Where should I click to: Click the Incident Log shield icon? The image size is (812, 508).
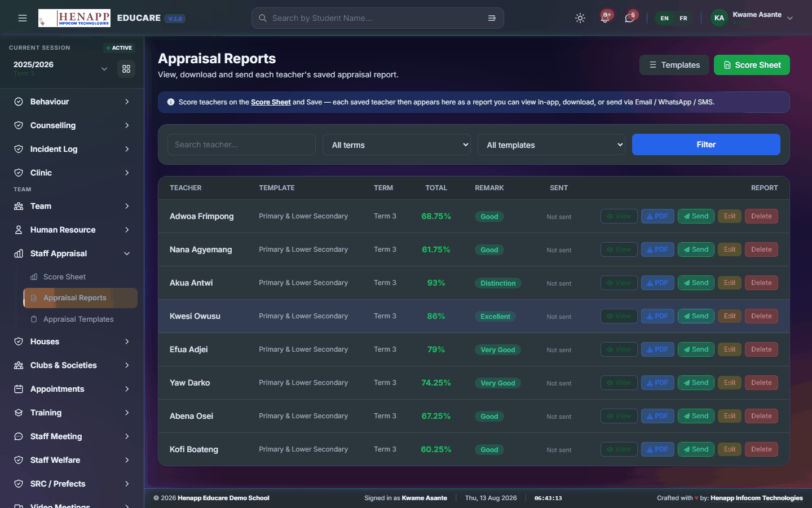(19, 149)
